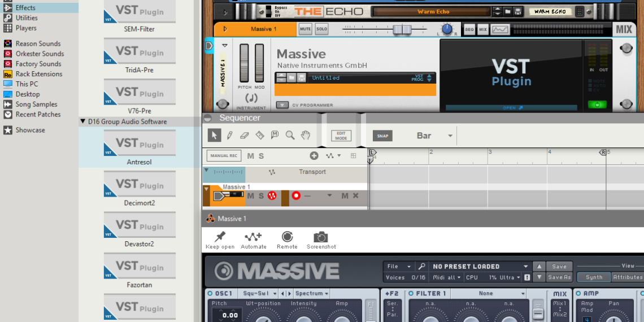Open Massive mix channel waveform display button
The height and width of the screenshot is (322, 644).
tap(501, 29)
